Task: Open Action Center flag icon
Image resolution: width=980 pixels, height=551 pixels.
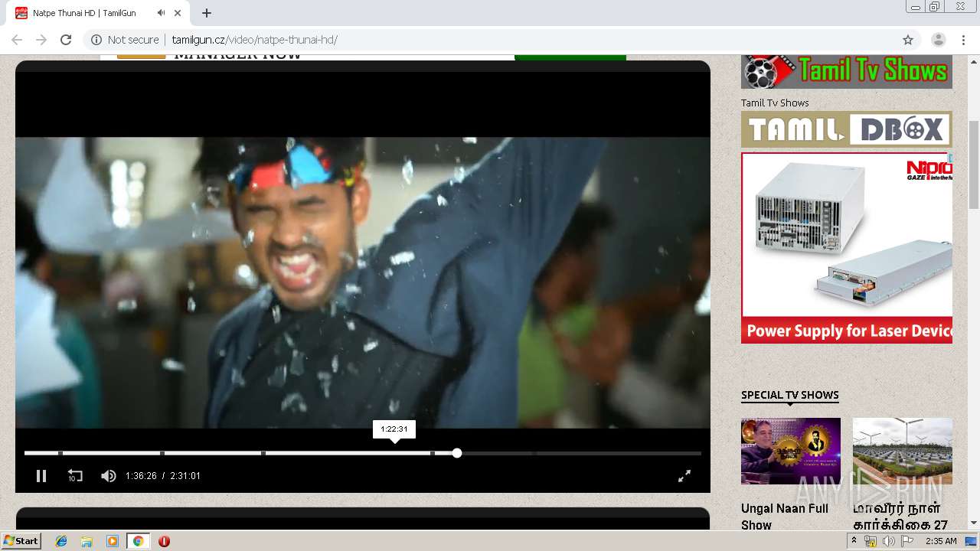Action: pyautogui.click(x=906, y=541)
